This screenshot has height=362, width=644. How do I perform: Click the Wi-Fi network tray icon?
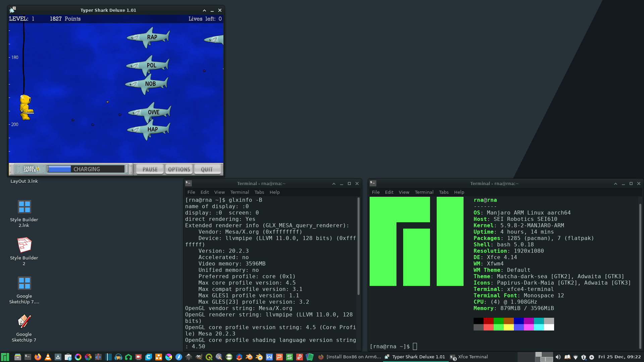tap(576, 357)
